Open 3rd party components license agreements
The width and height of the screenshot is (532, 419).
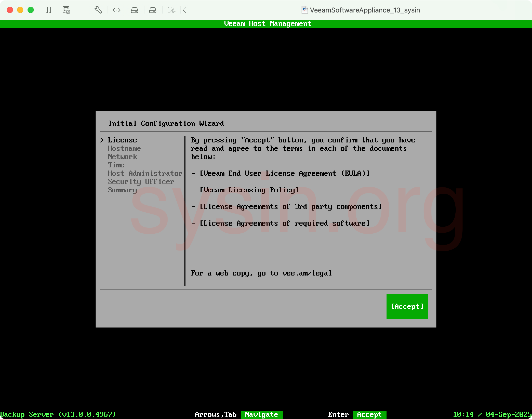click(291, 207)
